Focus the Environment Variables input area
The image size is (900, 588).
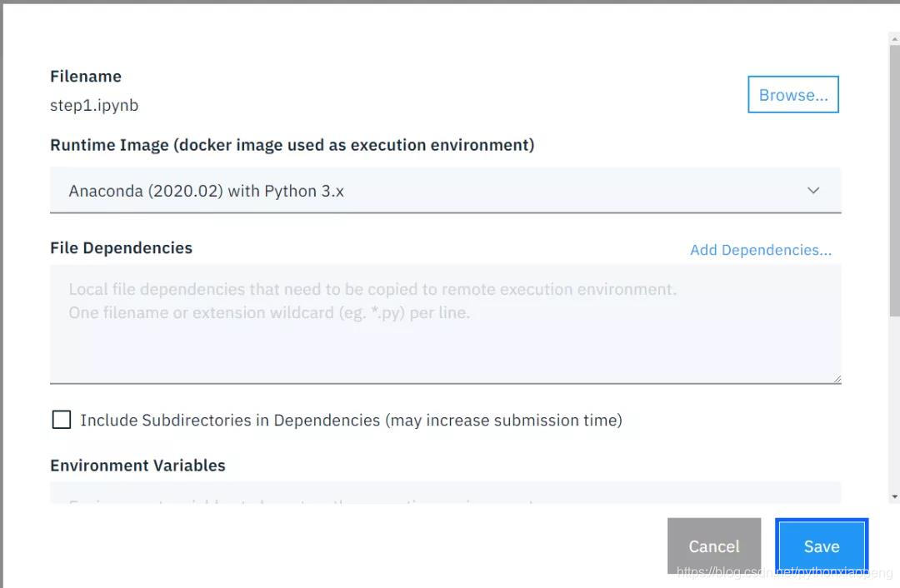pos(445,493)
